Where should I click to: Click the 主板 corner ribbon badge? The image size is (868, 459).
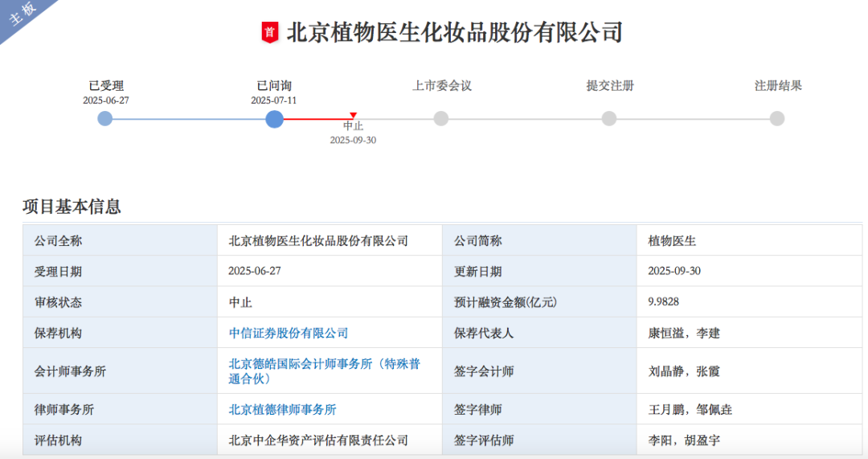coord(23,16)
